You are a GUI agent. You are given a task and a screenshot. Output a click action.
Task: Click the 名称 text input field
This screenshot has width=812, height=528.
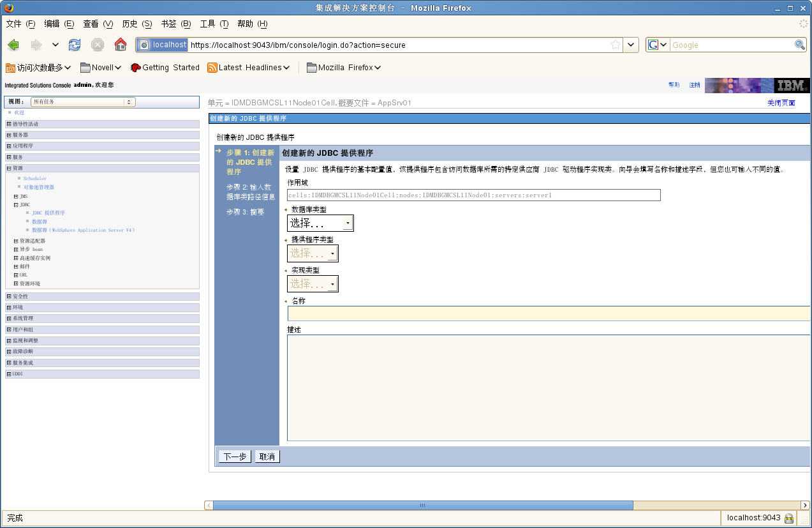(x=547, y=313)
